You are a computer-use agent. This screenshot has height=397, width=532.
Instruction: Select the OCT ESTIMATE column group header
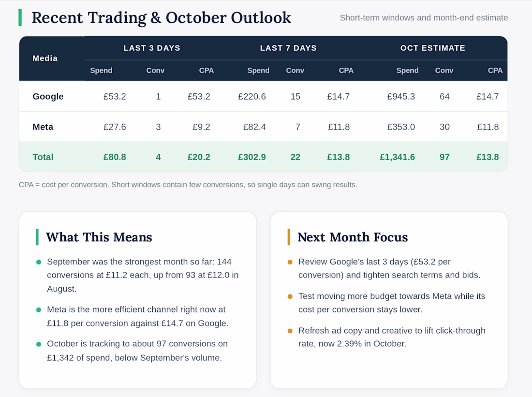coord(432,48)
